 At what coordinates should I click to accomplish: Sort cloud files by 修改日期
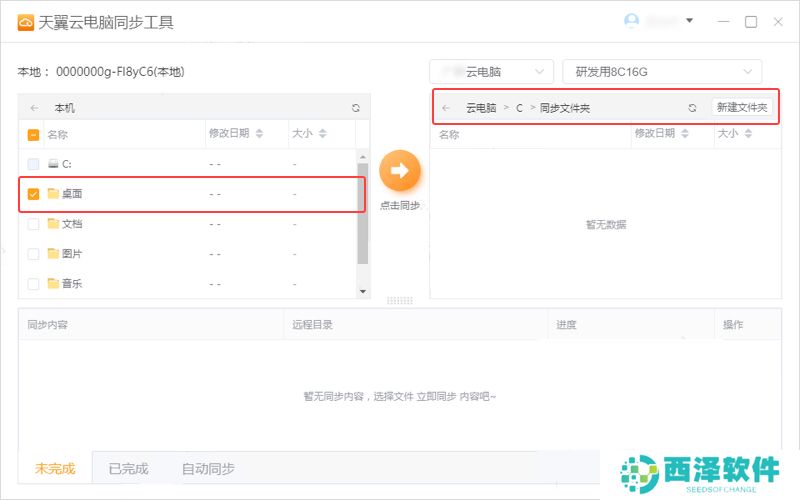[x=685, y=134]
